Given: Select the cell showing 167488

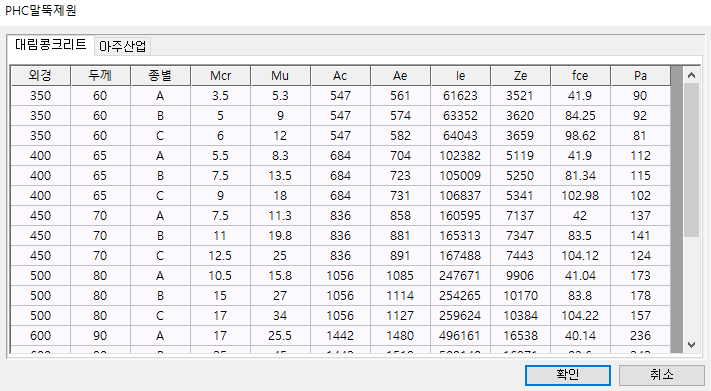Looking at the screenshot, I should coord(461,255).
